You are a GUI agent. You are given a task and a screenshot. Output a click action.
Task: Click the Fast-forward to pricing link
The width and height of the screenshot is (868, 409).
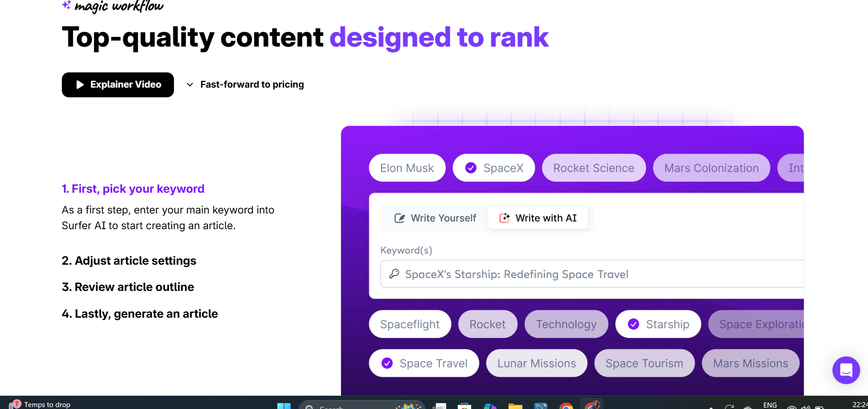tap(252, 84)
